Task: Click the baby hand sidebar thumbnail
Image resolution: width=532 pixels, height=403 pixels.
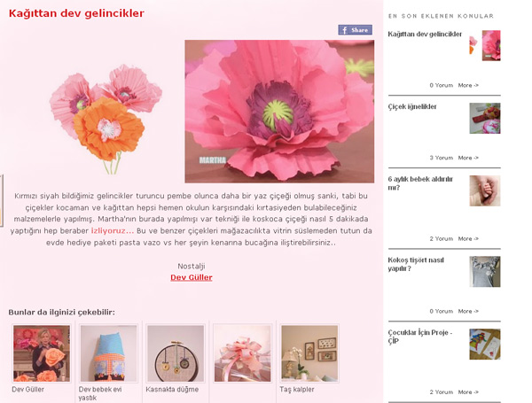Action: (485, 190)
